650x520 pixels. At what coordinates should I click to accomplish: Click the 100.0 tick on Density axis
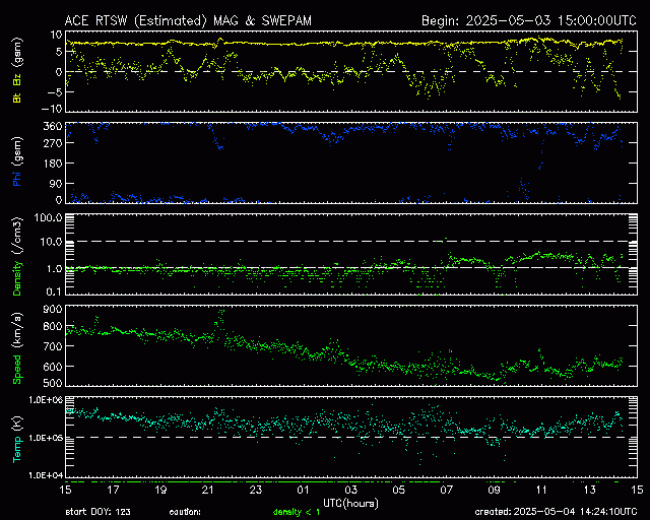pyautogui.click(x=49, y=218)
